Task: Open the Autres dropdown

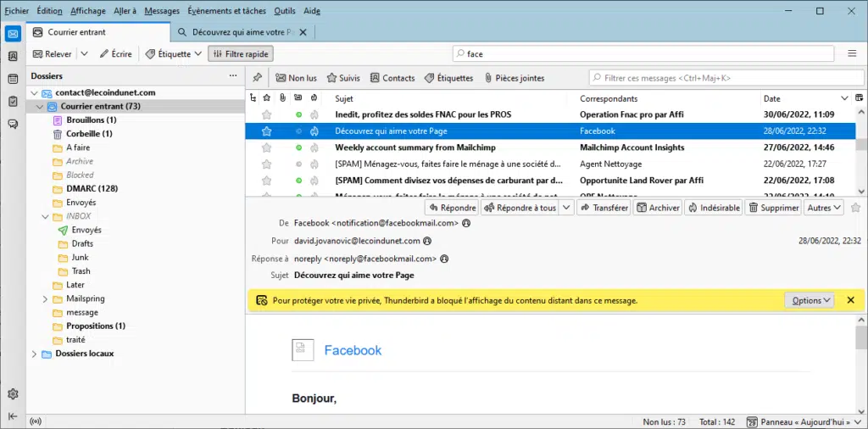Action: click(824, 208)
